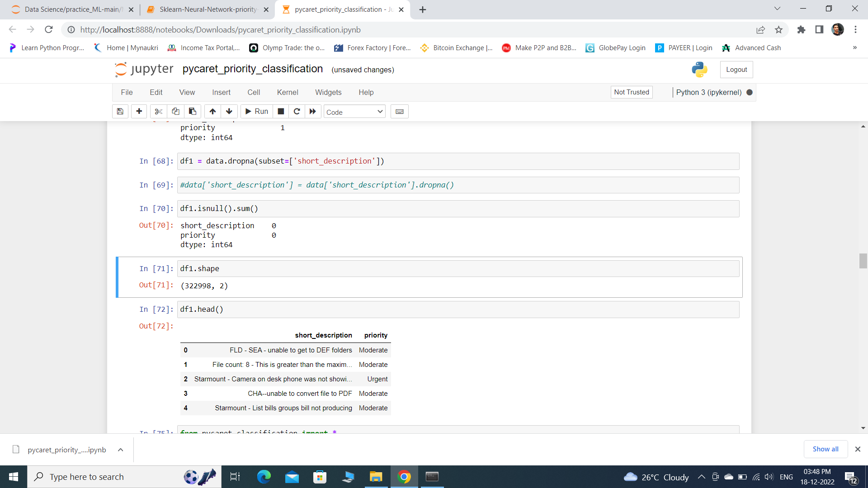
Task: Click the Logout button
Action: 736,70
